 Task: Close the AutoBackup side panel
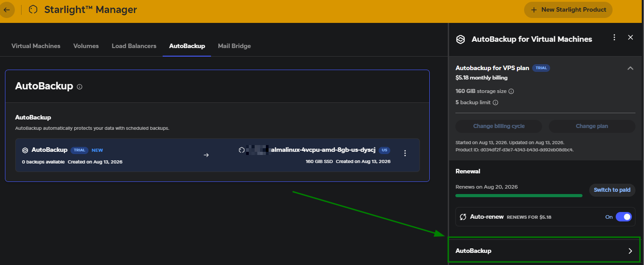[x=631, y=38]
